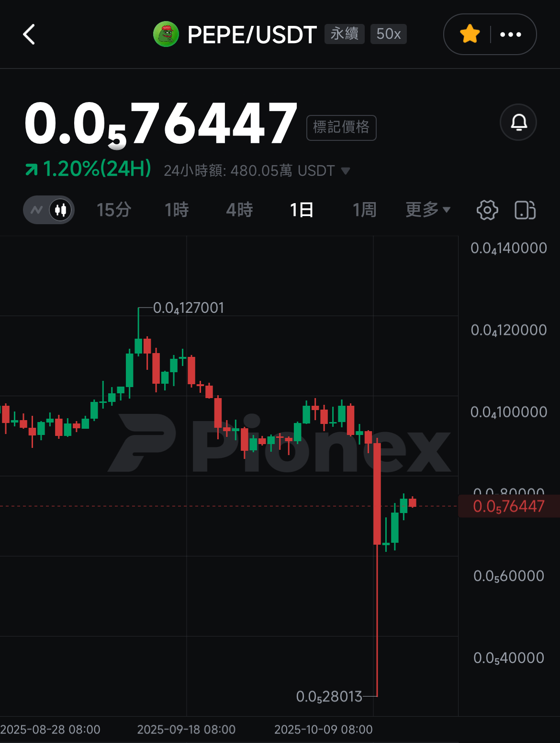Image resolution: width=560 pixels, height=743 pixels.
Task: Select the candlestick chart mode icon
Action: 61,210
